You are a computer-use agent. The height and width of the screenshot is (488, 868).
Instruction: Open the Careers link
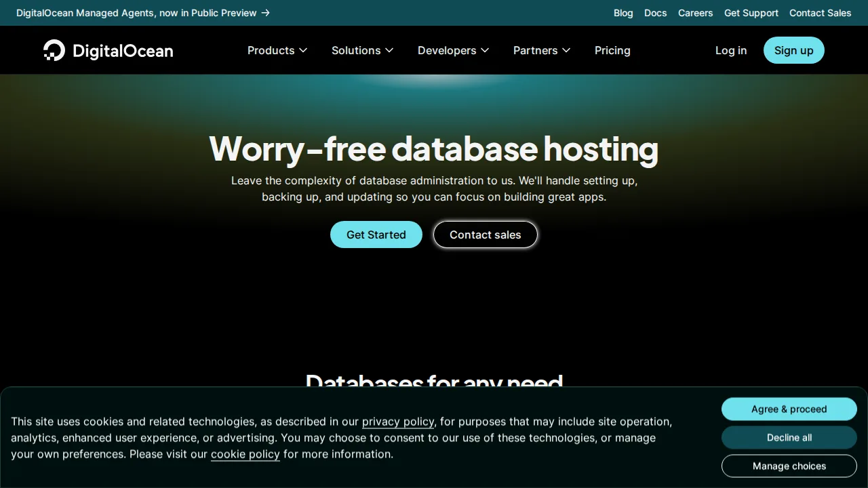tap(695, 13)
